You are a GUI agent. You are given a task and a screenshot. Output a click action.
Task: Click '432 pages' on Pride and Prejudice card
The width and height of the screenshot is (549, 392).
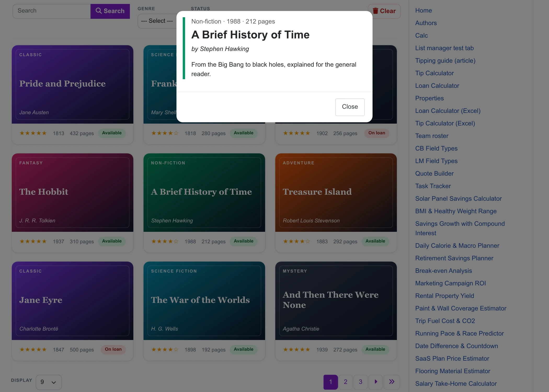point(82,133)
